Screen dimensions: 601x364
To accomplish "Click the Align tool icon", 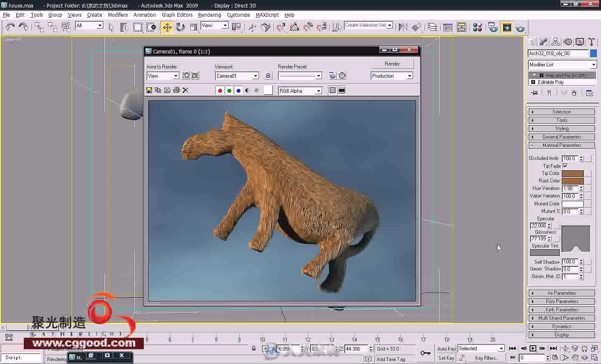I will coord(417,28).
